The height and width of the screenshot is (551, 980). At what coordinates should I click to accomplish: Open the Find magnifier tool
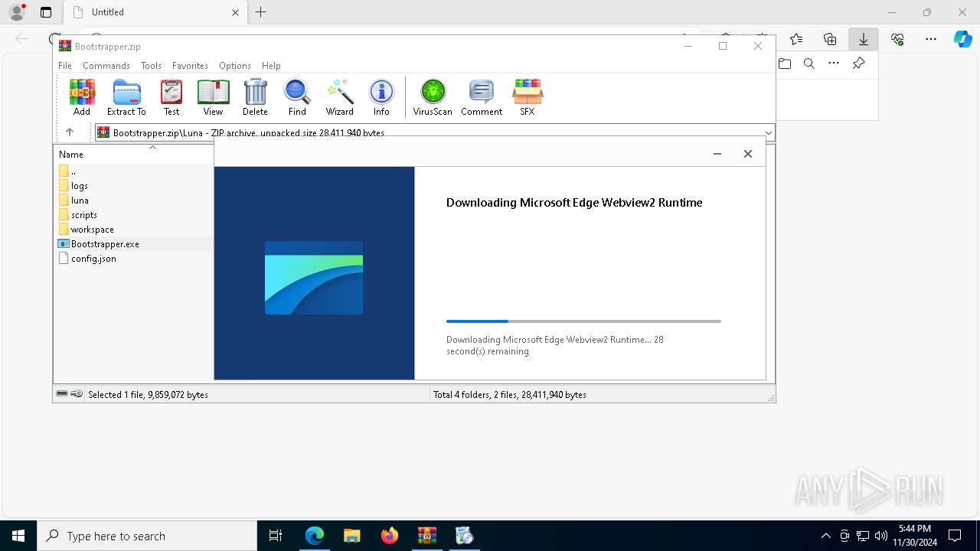pos(297,97)
